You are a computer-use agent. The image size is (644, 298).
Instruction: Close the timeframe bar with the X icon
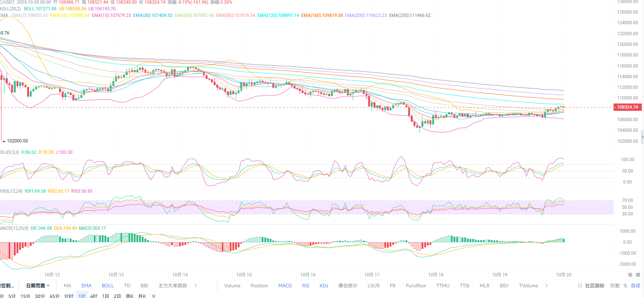pos(154,296)
